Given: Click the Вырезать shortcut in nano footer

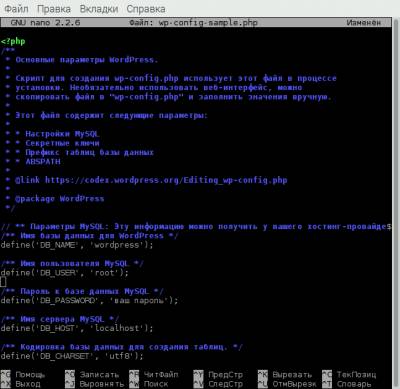Looking at the screenshot, I should pyautogui.click(x=285, y=375).
